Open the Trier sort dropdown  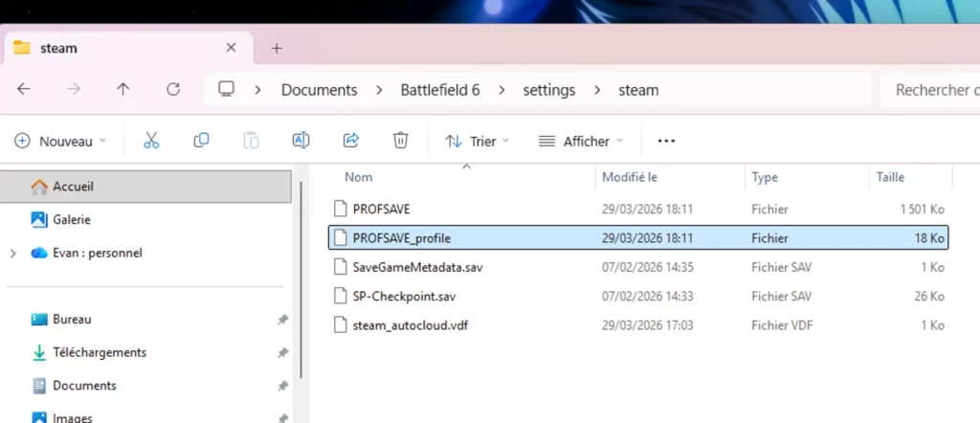pyautogui.click(x=478, y=141)
